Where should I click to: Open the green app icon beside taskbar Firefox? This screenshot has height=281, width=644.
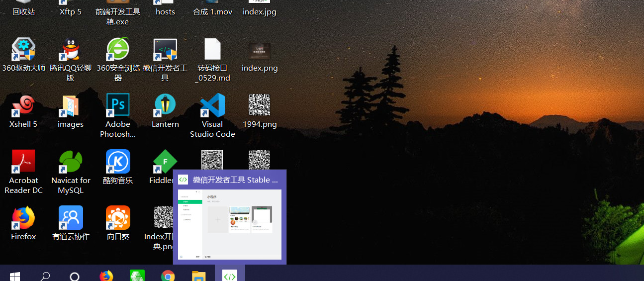[137, 276]
